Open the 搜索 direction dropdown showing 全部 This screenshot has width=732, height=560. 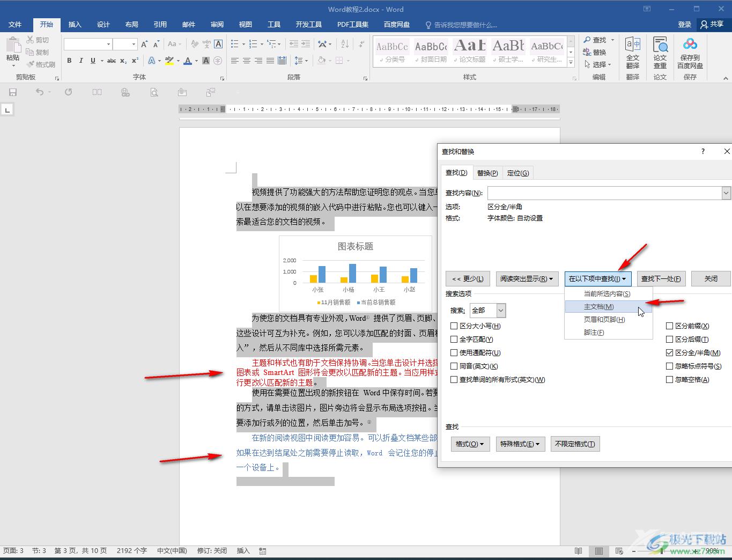tap(487, 310)
